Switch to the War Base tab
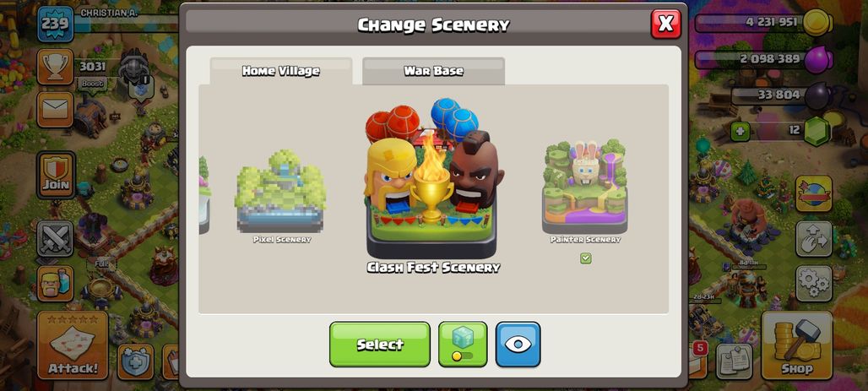Image resolution: width=868 pixels, height=391 pixels. [433, 71]
